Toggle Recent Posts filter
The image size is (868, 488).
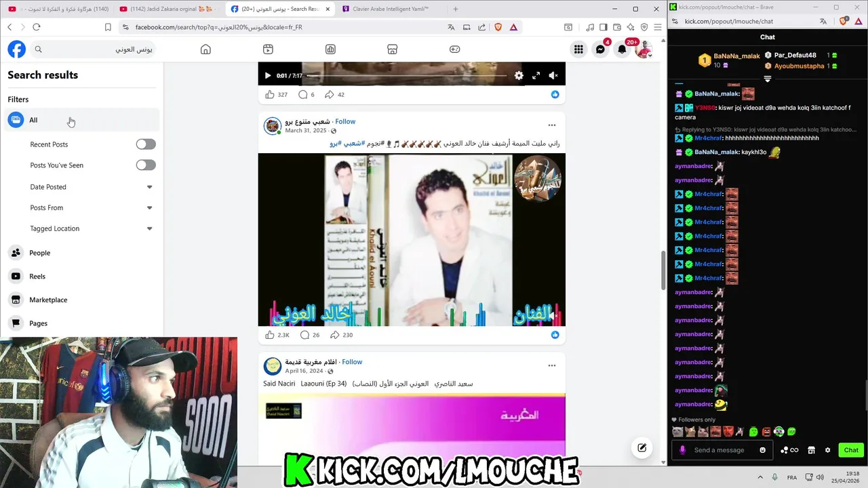146,144
